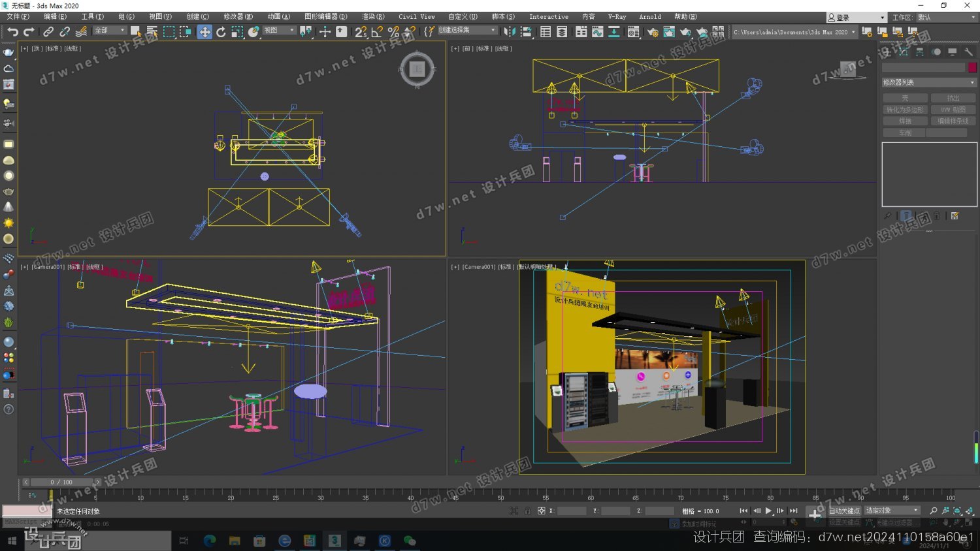
Task: Open Microsoft Edge from the Windows taskbar
Action: tap(210, 541)
